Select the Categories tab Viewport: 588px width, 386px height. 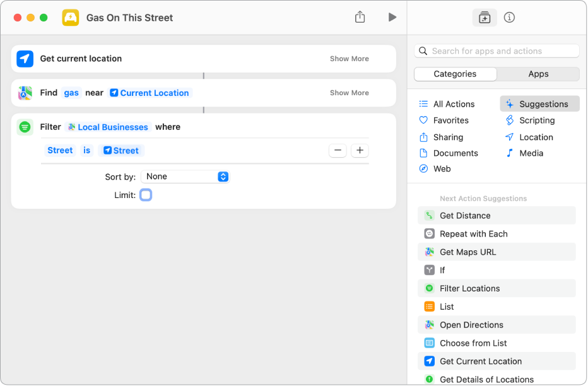[455, 74]
